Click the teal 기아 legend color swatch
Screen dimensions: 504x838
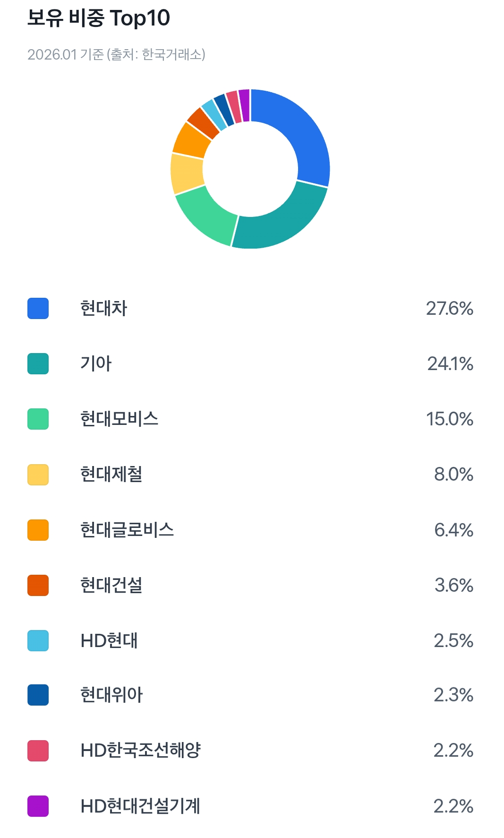click(x=38, y=364)
